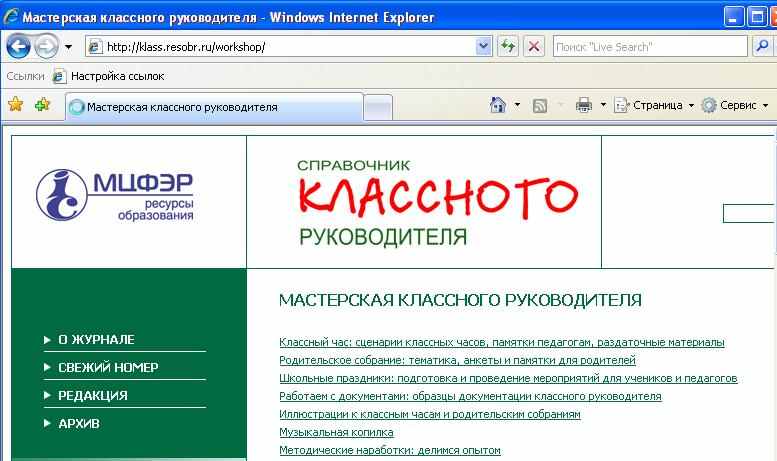This screenshot has width=777, height=461.
Task: Start search with magnifying glass icon
Action: click(x=762, y=47)
